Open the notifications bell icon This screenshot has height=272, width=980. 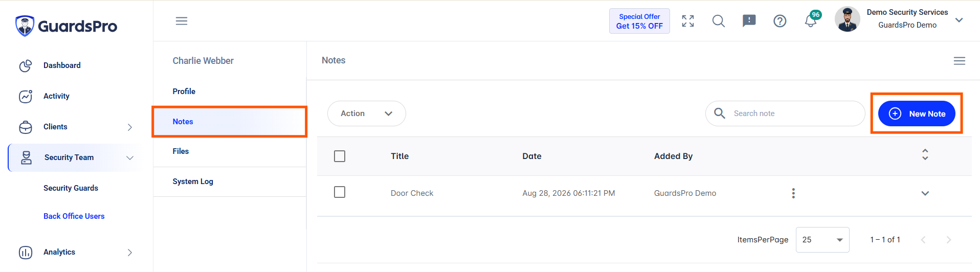point(810,21)
